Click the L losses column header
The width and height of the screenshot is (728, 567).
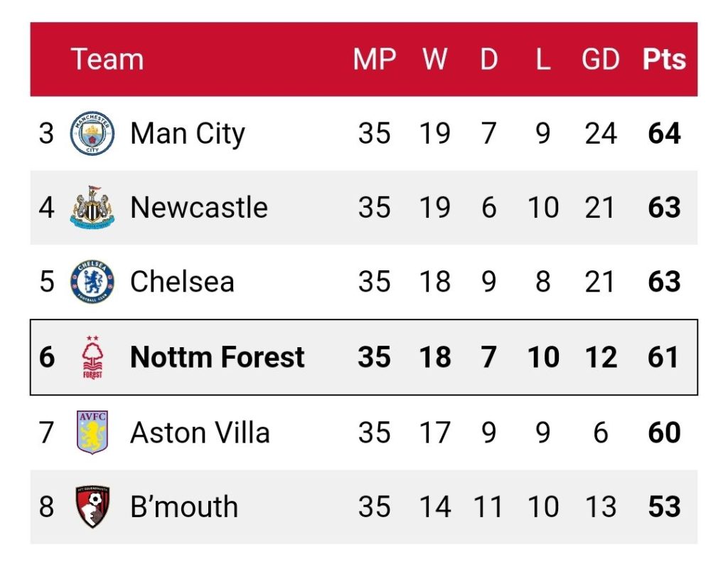pos(543,60)
